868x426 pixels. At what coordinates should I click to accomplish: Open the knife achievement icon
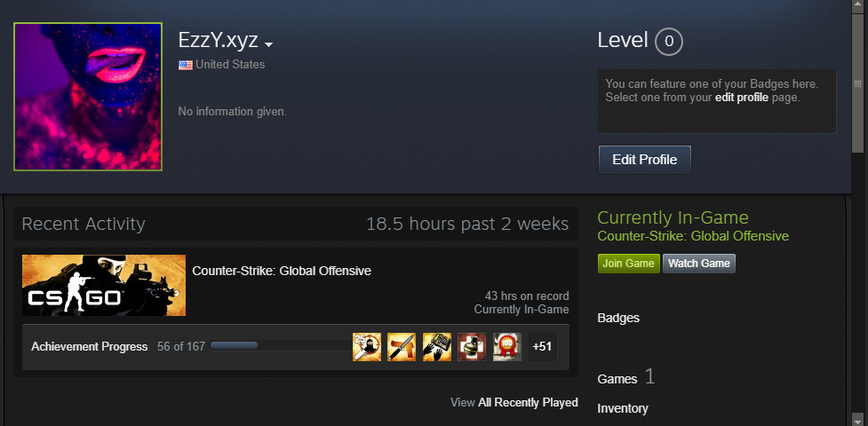402,347
